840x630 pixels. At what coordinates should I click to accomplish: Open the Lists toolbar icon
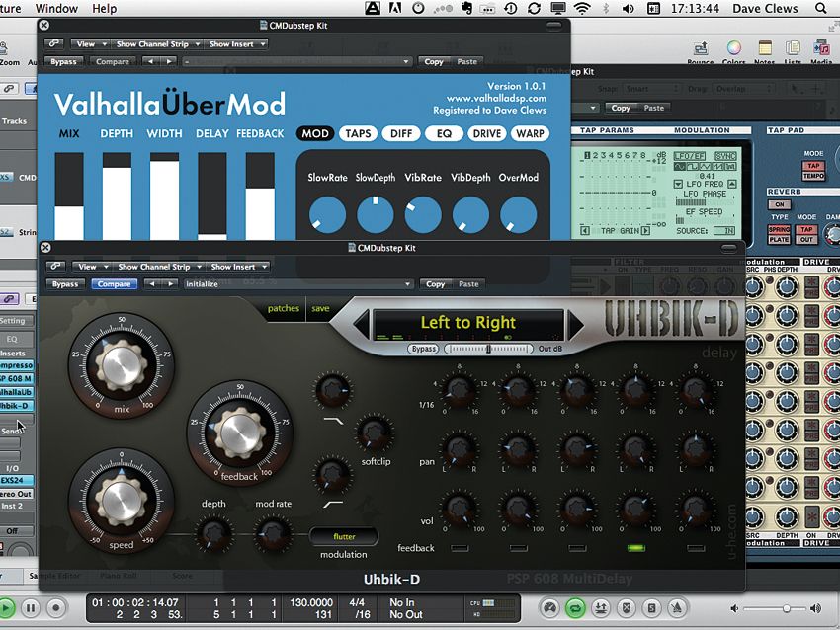(793, 48)
